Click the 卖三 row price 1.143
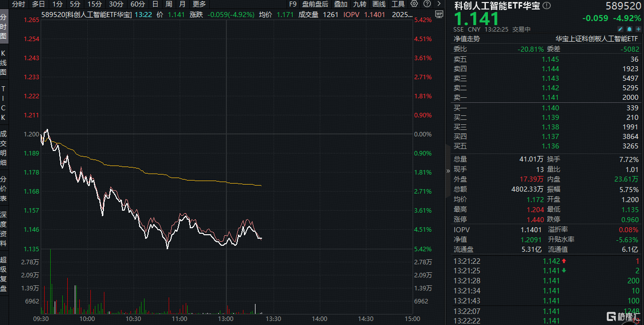 coord(550,78)
